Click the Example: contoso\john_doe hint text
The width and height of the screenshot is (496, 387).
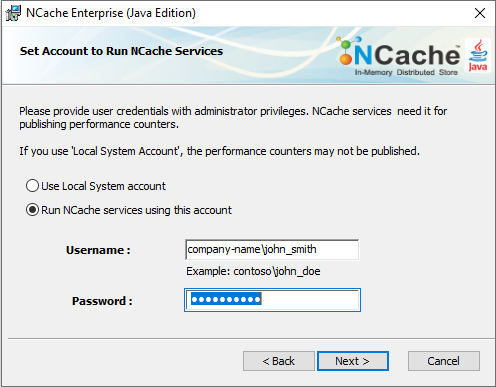253,271
